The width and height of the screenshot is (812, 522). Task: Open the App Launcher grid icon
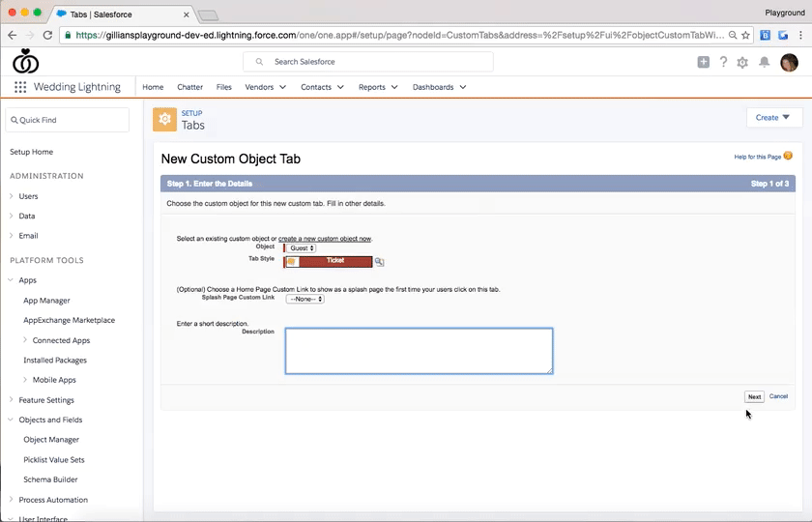point(20,87)
